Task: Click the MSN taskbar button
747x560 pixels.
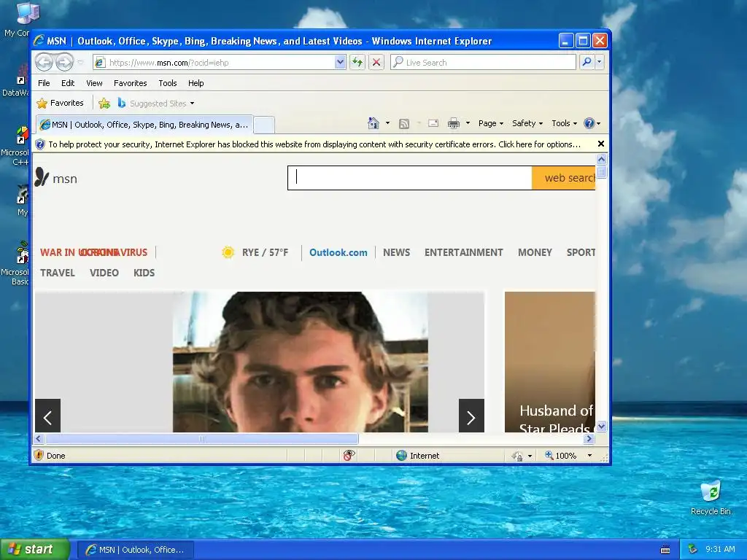Action: (135, 550)
